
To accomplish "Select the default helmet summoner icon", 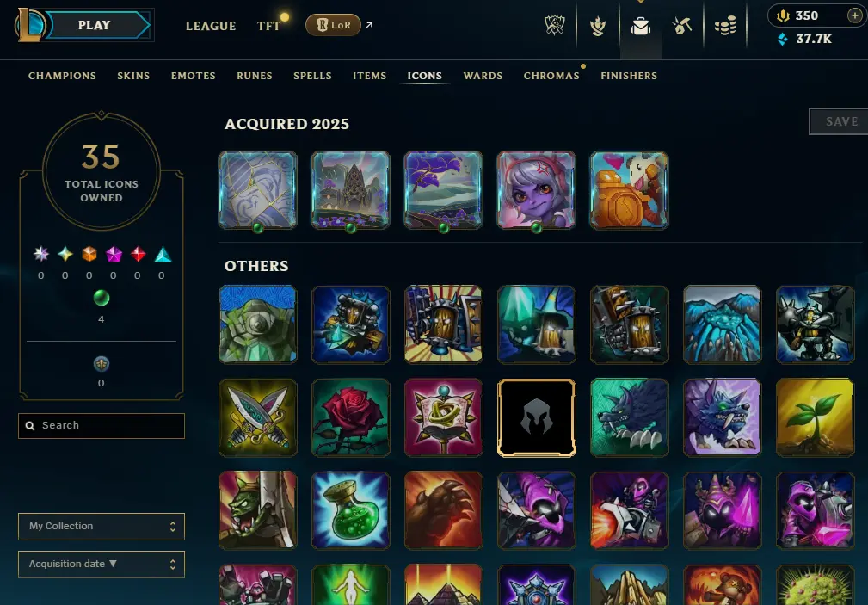I will 537,417.
